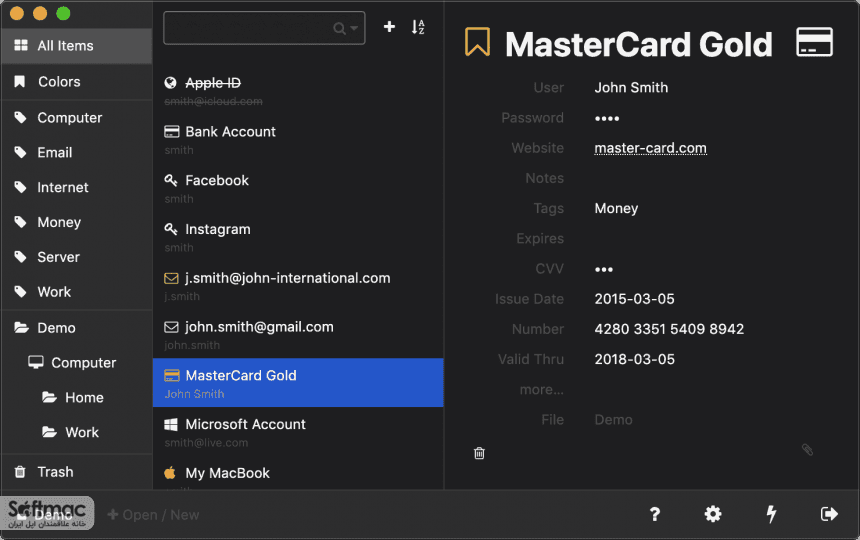The height and width of the screenshot is (540, 860).
Task: Open Home subfolder in sidebar
Action: 77,397
